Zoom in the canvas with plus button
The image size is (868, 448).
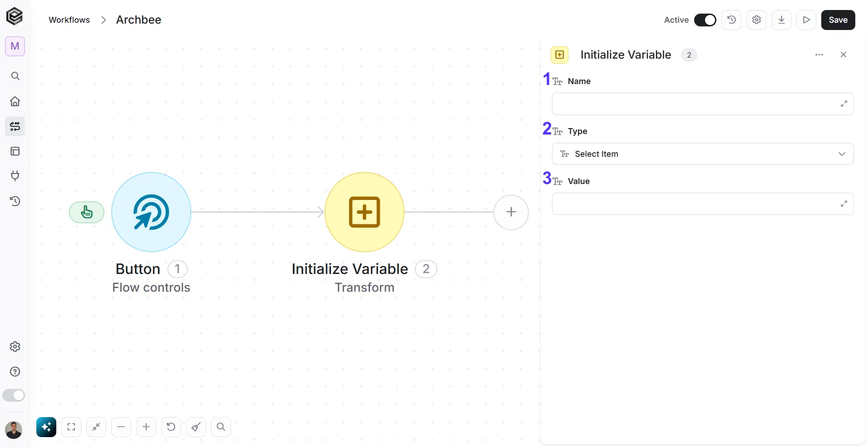click(x=146, y=427)
